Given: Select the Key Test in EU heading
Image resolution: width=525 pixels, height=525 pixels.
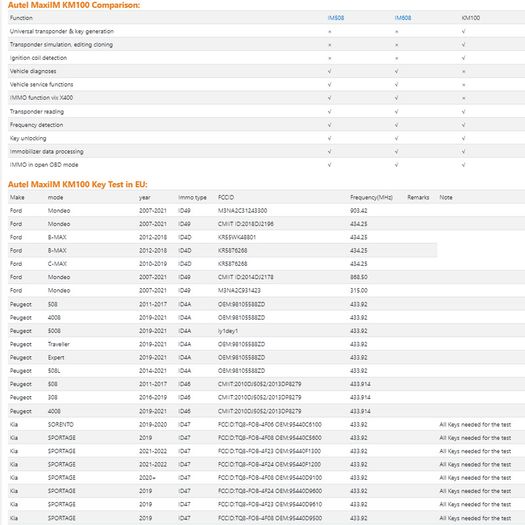Looking at the screenshot, I should click(x=77, y=184).
